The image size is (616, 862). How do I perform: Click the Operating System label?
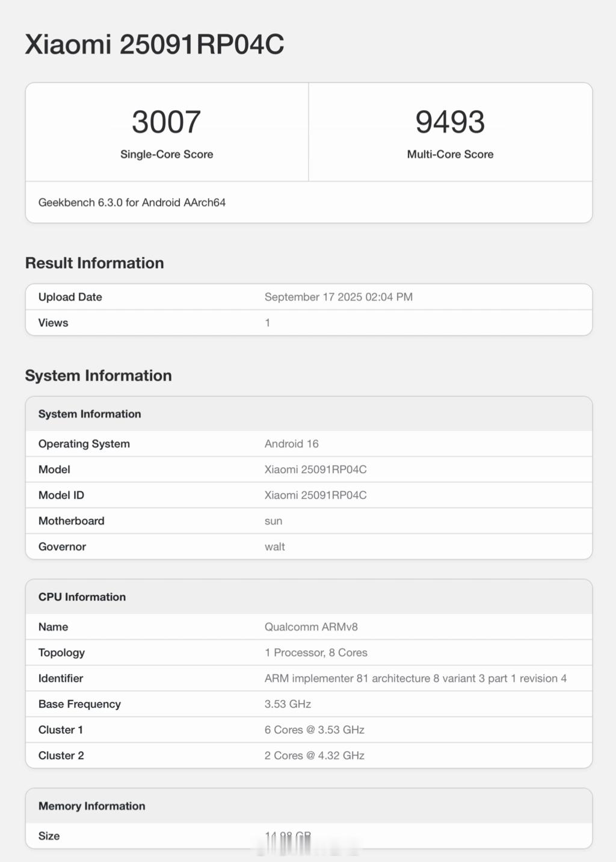84,444
